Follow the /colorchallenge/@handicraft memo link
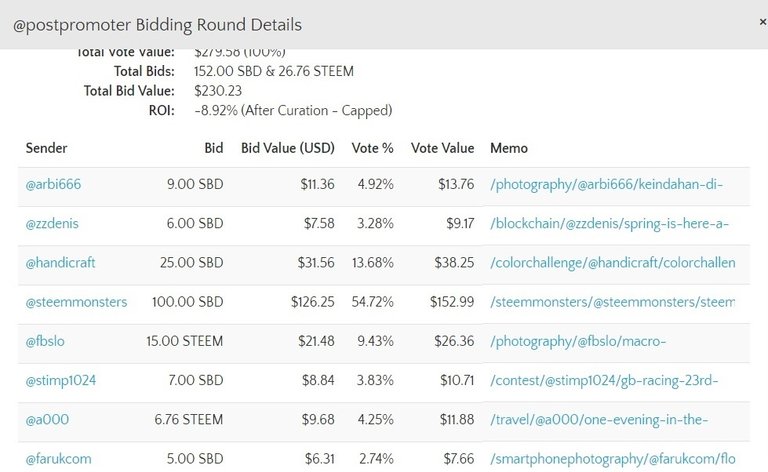The image size is (768, 472). pyautogui.click(x=612, y=263)
